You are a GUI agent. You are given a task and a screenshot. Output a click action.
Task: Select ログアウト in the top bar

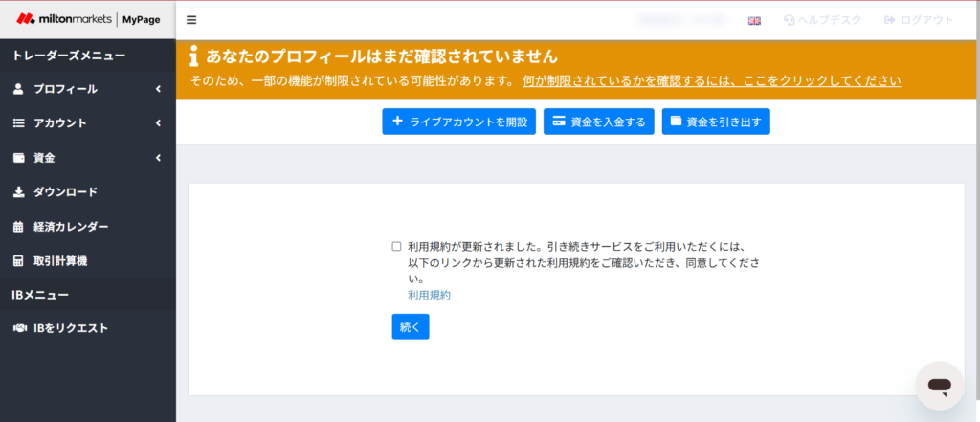coord(919,20)
